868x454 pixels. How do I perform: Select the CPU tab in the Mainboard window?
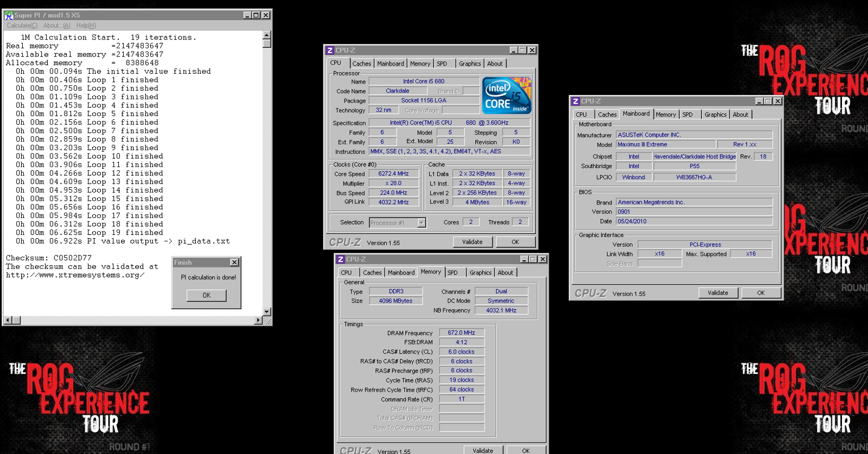coord(581,115)
